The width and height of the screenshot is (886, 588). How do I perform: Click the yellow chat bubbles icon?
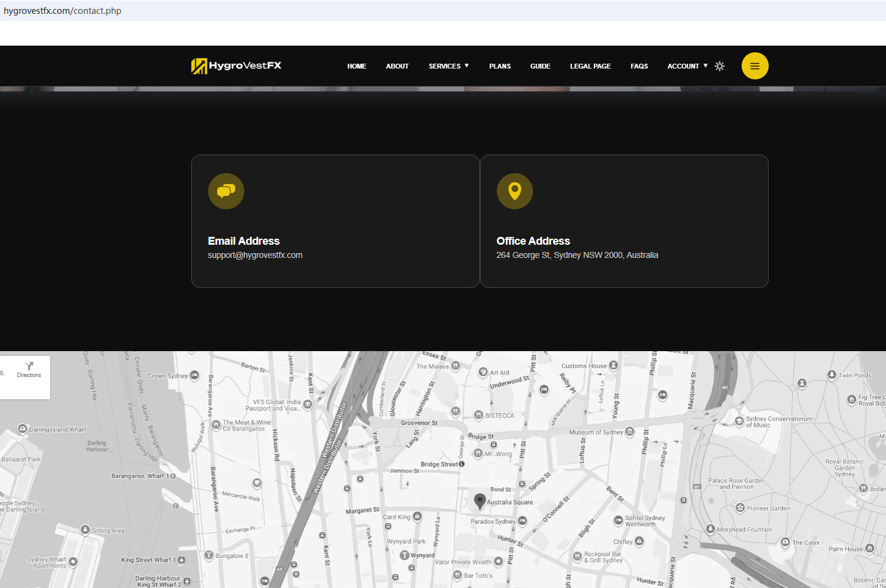click(226, 191)
